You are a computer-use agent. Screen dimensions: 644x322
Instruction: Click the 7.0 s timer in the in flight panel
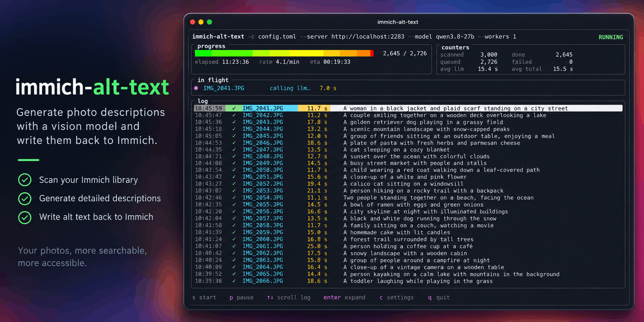click(x=328, y=88)
